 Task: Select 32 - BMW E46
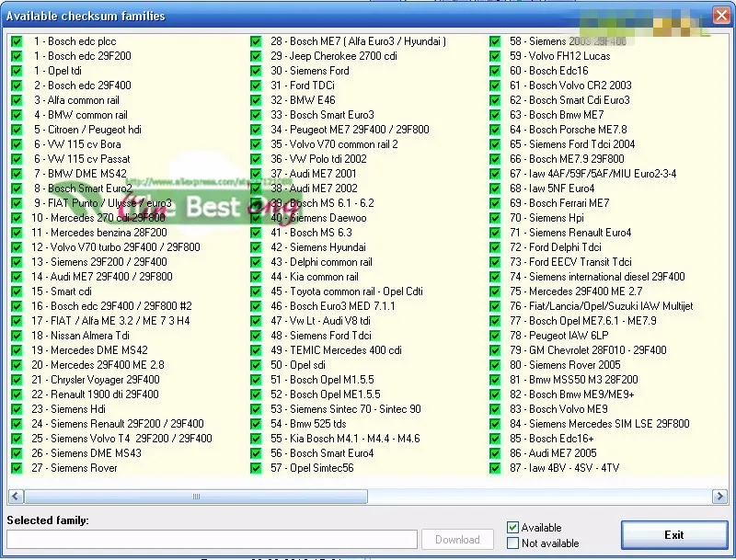click(x=303, y=100)
